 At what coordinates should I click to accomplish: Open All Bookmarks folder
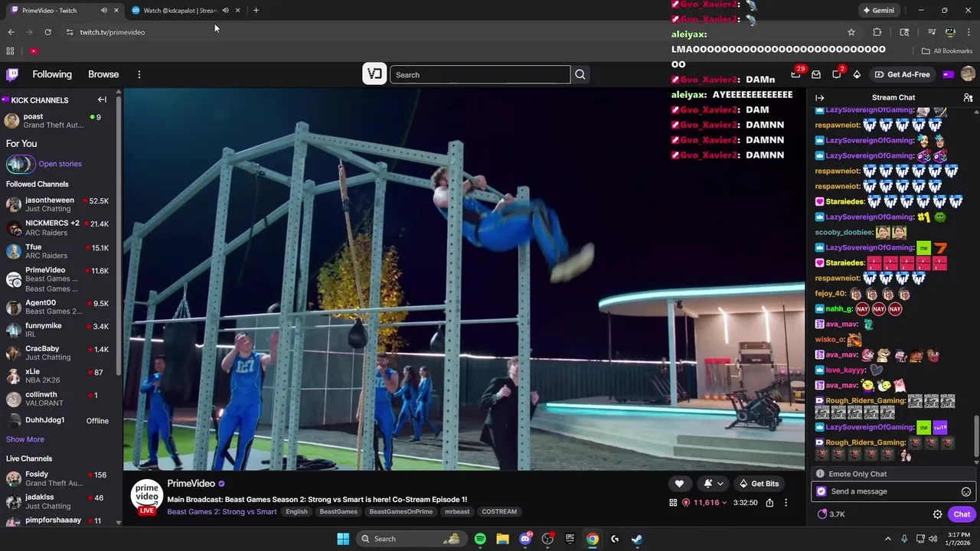pyautogui.click(x=947, y=51)
